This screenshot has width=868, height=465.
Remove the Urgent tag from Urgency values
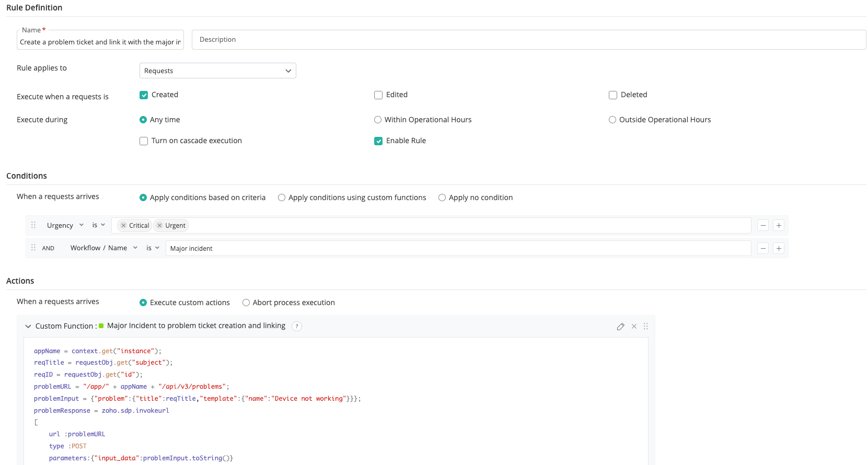tap(159, 226)
